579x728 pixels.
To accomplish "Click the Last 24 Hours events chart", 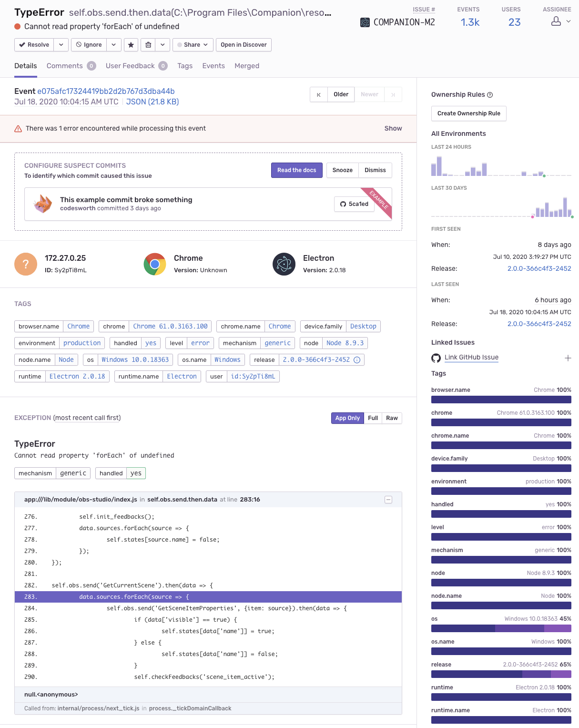I will [501, 166].
